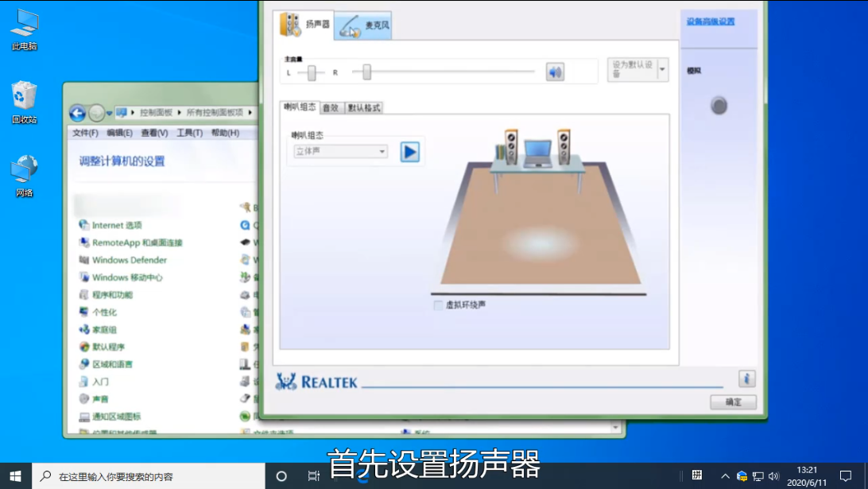This screenshot has width=868, height=489.
Task: Click the 确定 button
Action: click(733, 402)
